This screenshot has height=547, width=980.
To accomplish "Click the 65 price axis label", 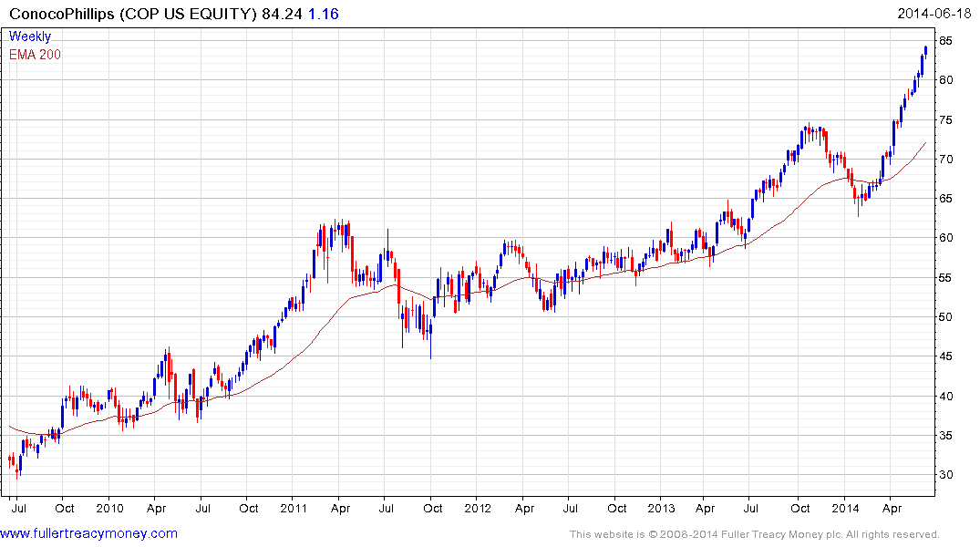I will point(945,199).
